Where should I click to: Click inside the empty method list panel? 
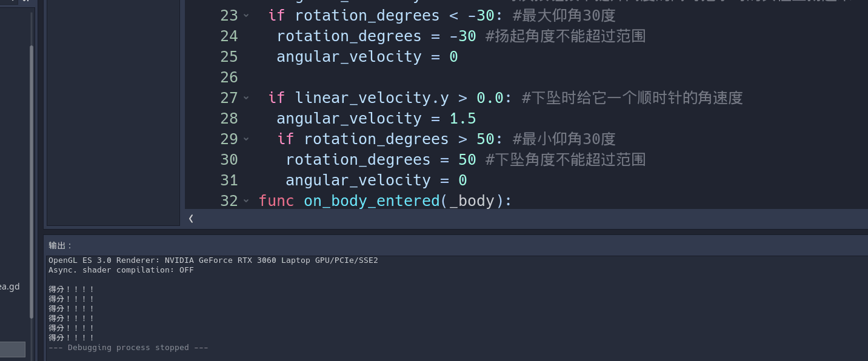tap(113, 121)
